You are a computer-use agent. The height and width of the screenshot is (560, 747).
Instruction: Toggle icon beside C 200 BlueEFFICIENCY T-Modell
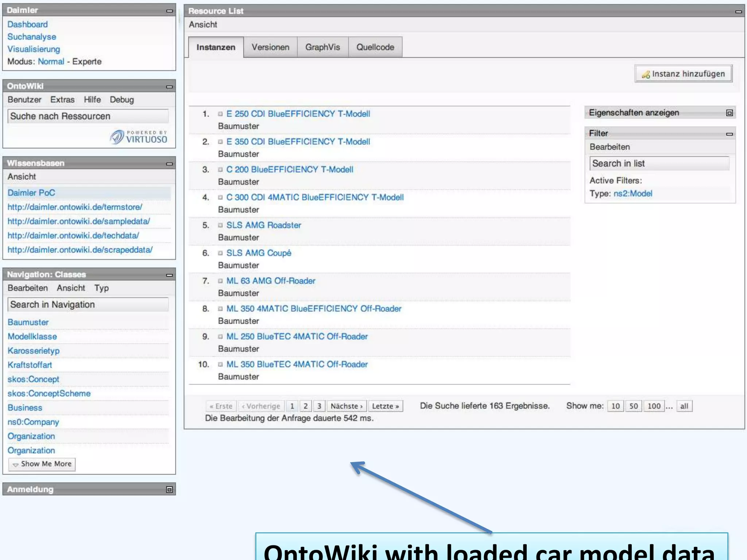(x=220, y=169)
